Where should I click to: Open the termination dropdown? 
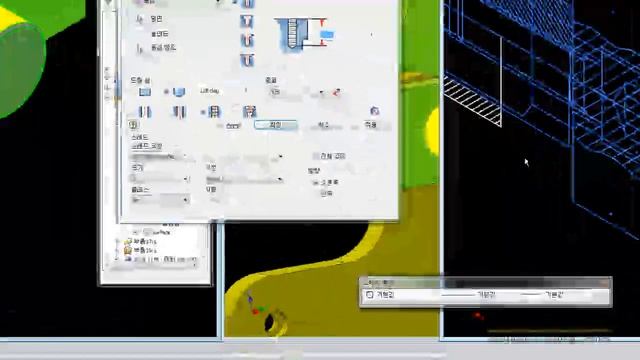(298, 93)
